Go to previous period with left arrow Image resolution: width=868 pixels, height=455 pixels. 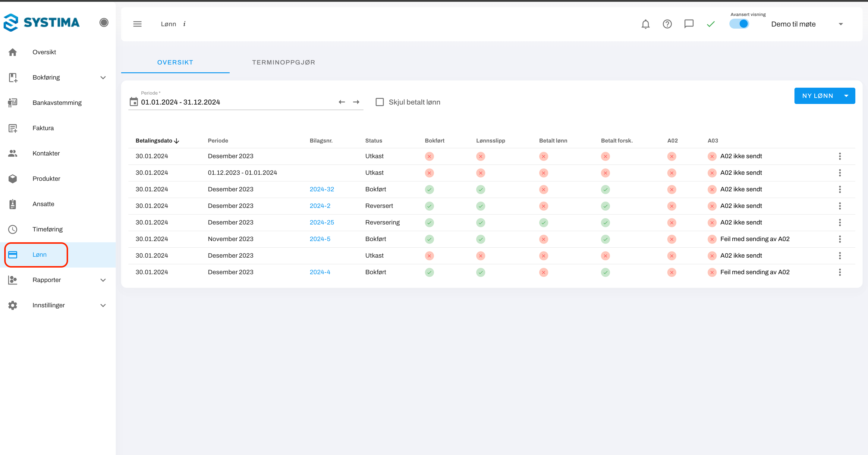point(342,102)
